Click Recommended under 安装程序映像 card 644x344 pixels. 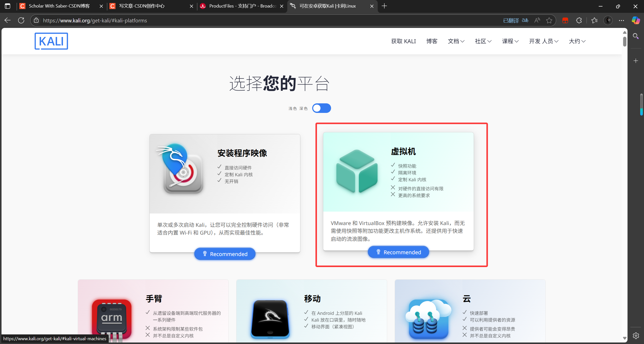point(225,254)
